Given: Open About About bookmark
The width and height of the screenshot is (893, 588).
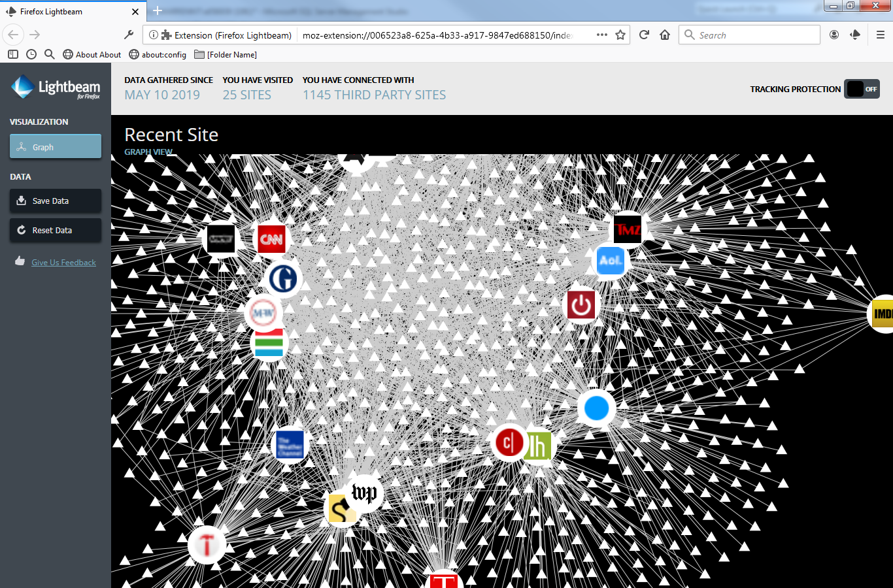Looking at the screenshot, I should [92, 54].
